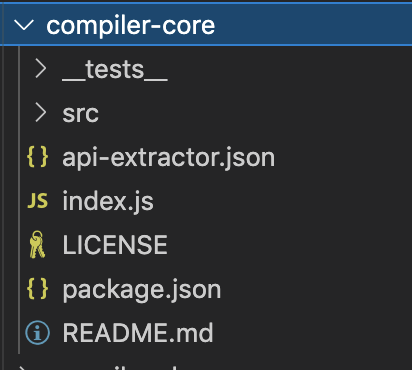
Task: Click the blue info icon for README.md
Action: (37, 332)
